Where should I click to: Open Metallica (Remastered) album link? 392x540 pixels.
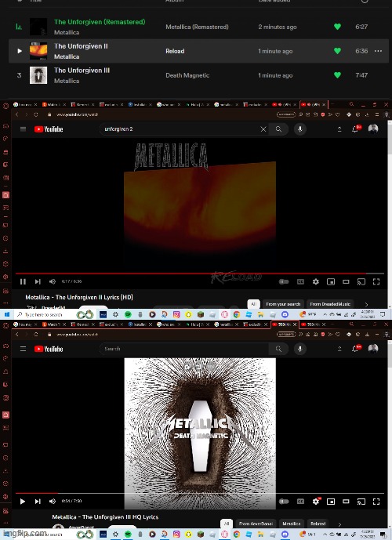point(197,27)
